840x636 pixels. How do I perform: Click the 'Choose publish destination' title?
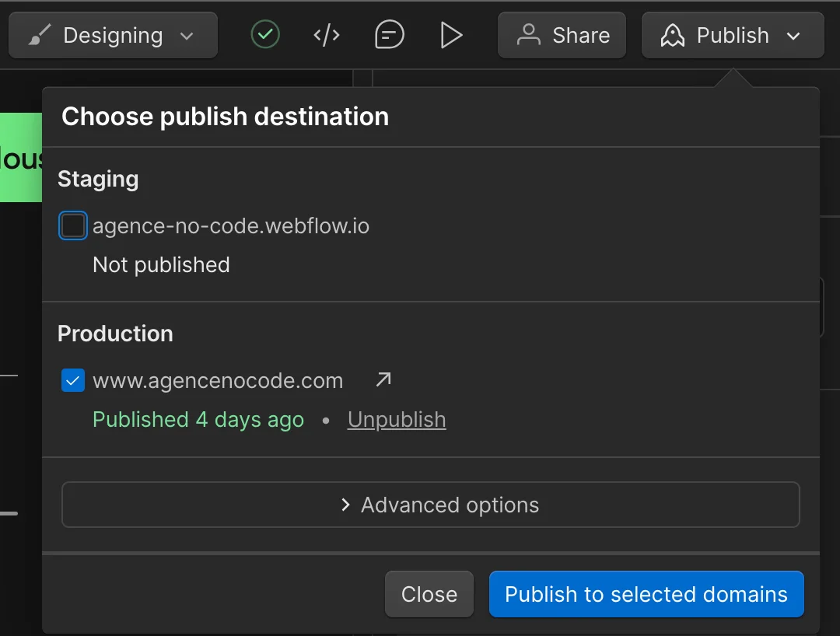[x=225, y=117]
